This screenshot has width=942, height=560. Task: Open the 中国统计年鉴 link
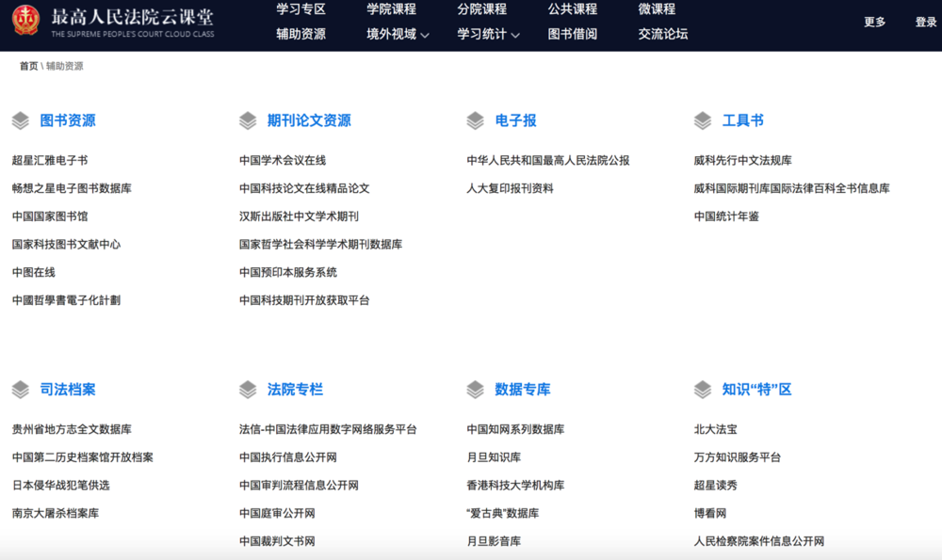tap(726, 216)
